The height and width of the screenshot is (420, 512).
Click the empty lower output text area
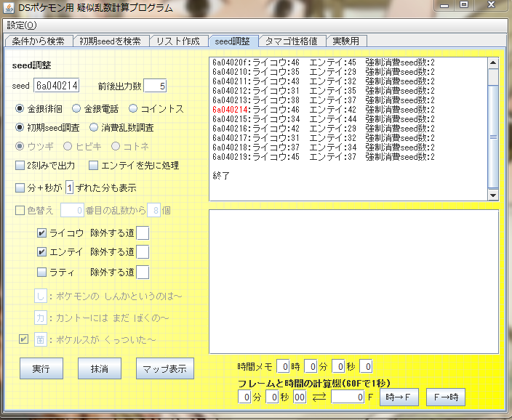[354, 282]
